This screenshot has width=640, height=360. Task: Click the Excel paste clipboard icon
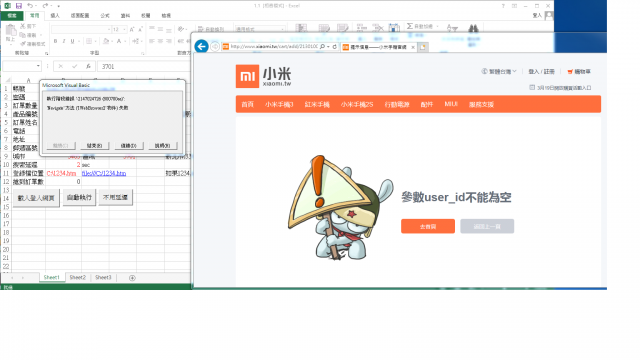tap(11, 30)
